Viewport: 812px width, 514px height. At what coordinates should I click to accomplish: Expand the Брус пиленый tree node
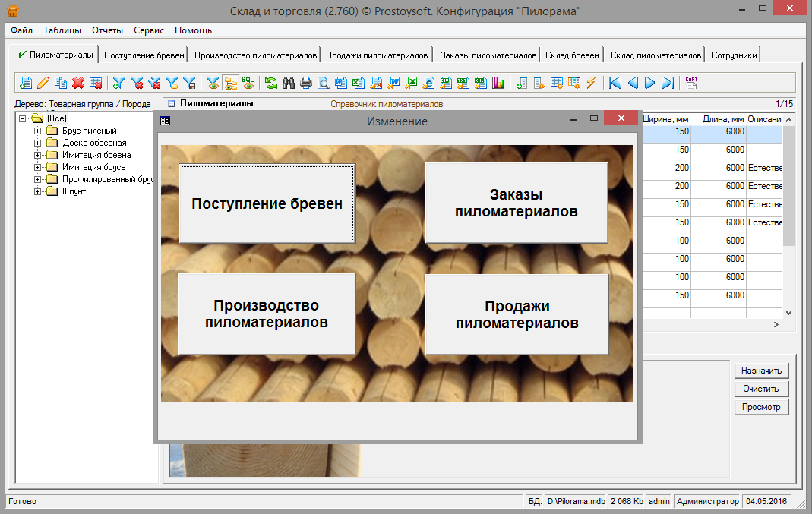[x=36, y=131]
